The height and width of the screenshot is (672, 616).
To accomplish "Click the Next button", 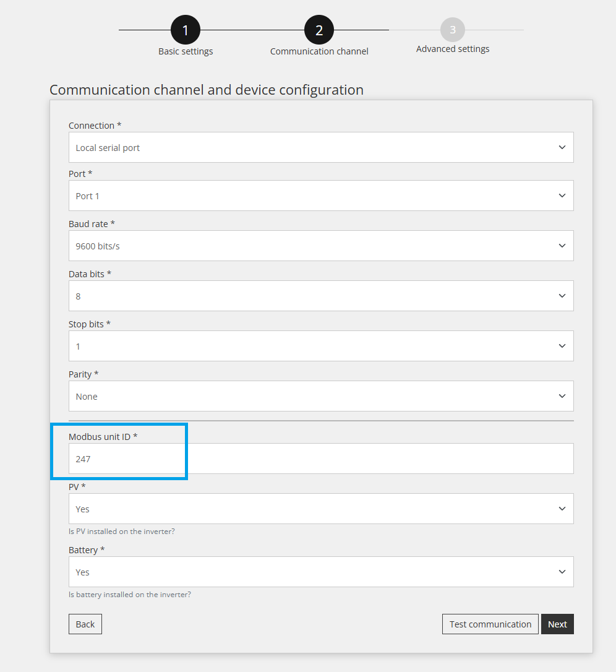I will 557,624.
